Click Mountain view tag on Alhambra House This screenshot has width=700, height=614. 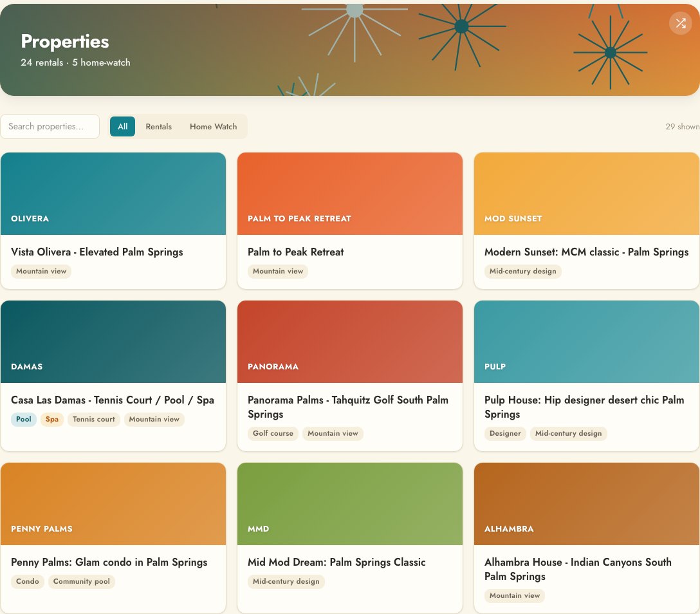tap(515, 595)
